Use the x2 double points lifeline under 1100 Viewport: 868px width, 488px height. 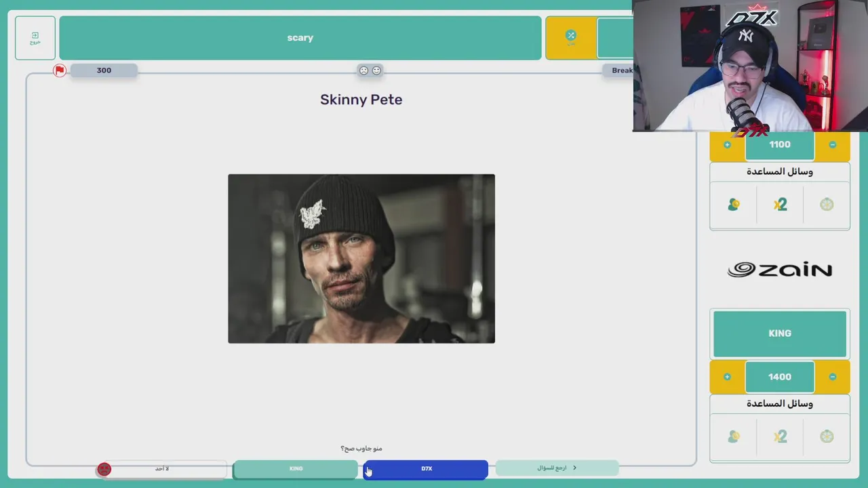point(780,205)
